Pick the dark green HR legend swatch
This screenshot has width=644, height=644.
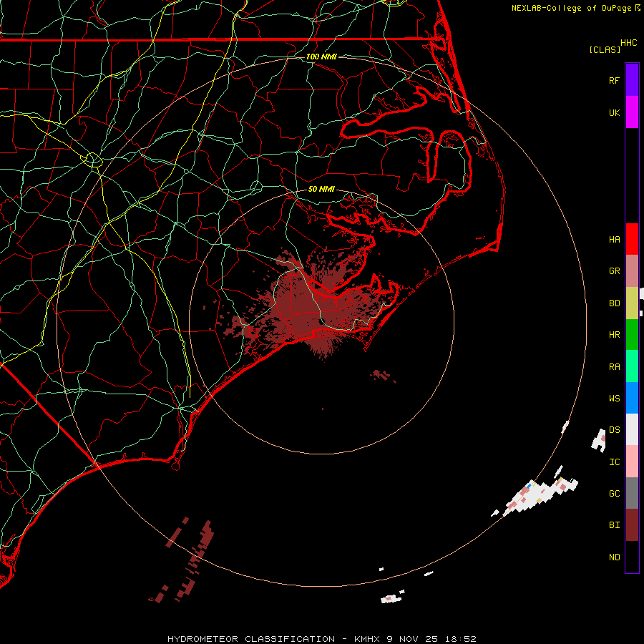click(632, 335)
